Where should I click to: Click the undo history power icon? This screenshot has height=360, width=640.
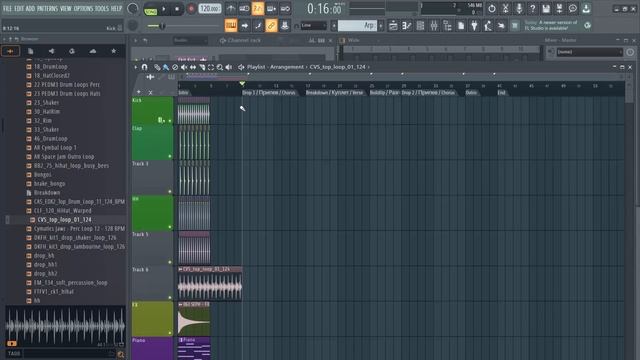point(492,9)
